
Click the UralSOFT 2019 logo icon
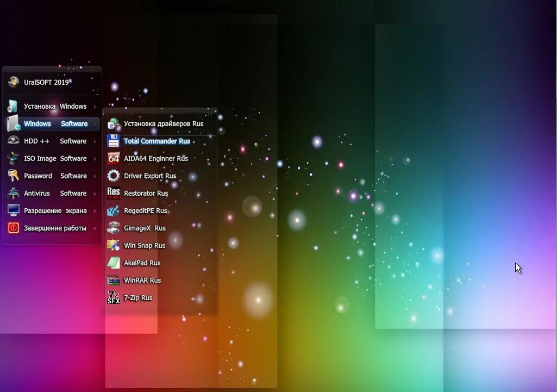[x=14, y=82]
